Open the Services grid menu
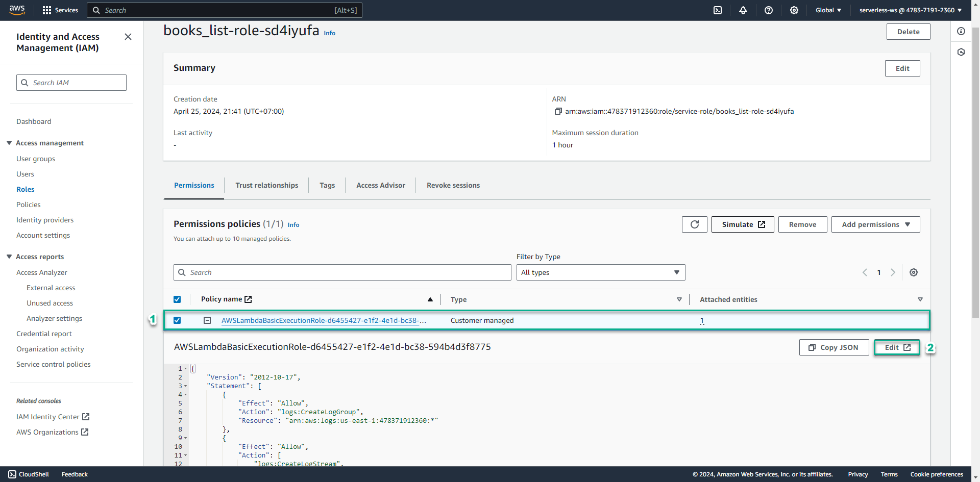980x482 pixels. 60,10
